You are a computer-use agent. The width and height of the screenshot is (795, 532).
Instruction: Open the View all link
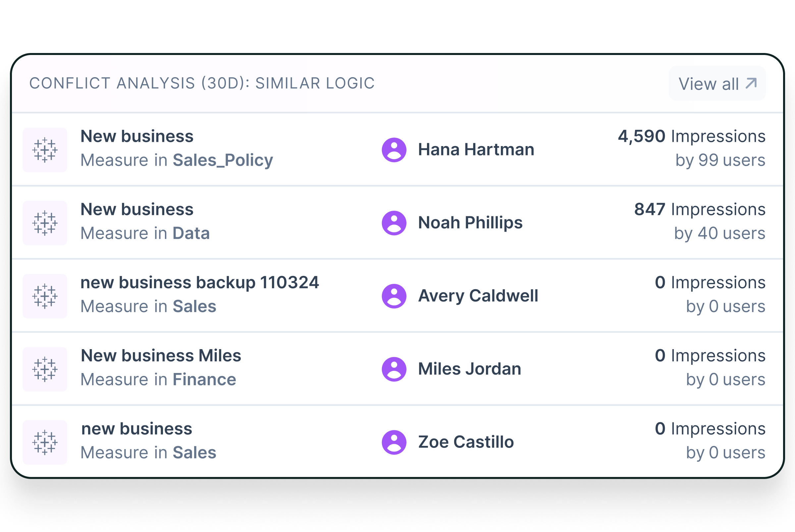717,83
